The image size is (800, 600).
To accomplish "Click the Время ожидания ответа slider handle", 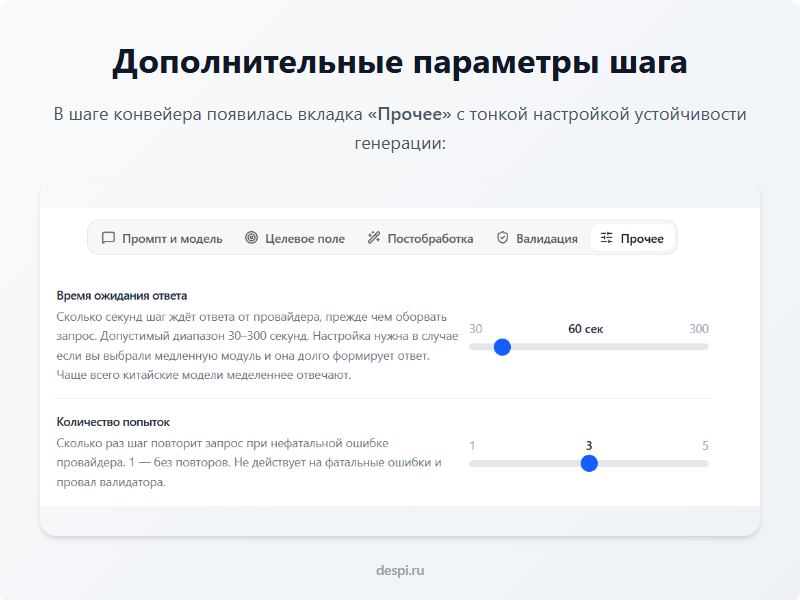I will click(503, 347).
